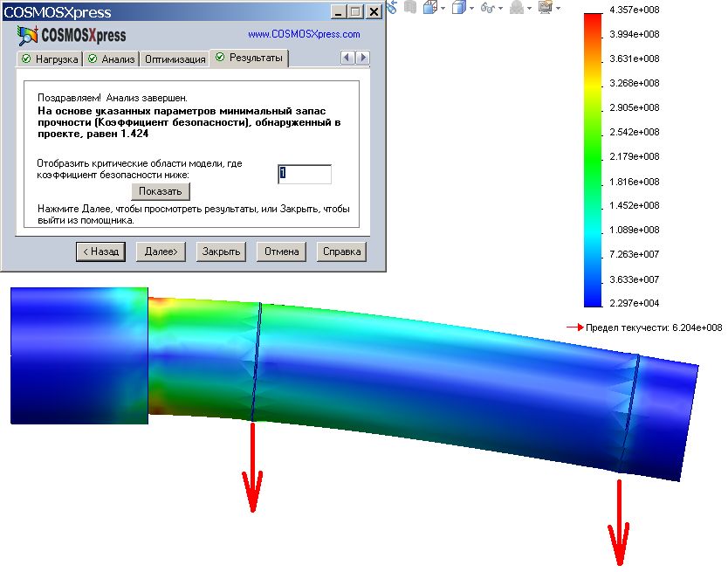Image resolution: width=728 pixels, height=572 pixels.
Task: Click the View Orientation cube icon
Action: coord(430,8)
